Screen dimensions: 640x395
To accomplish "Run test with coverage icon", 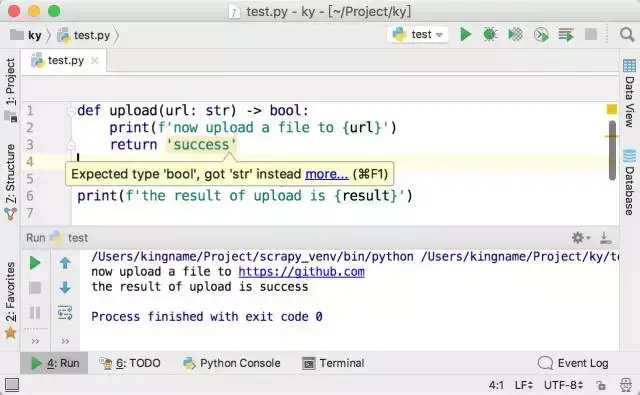I will 516,34.
